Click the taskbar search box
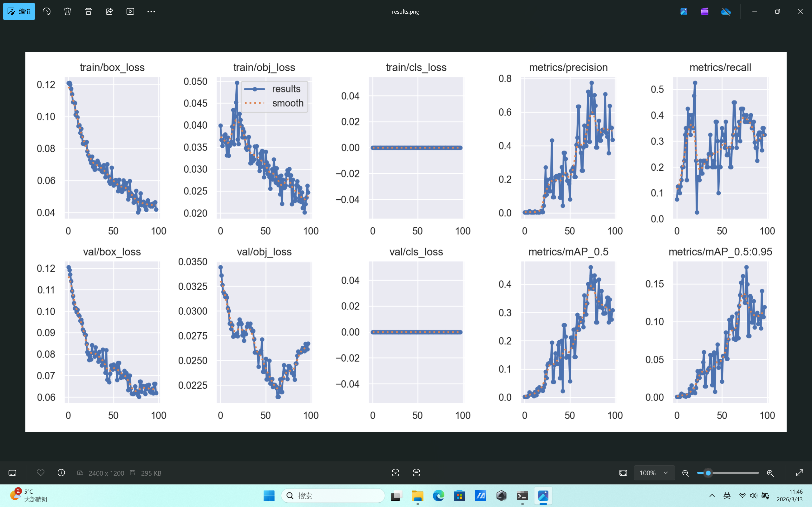This screenshot has width=812, height=507. (333, 496)
